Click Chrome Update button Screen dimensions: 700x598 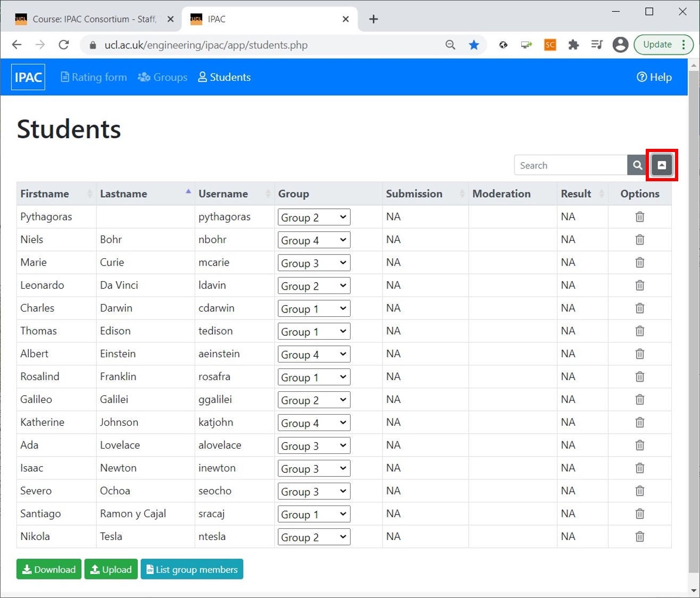click(663, 45)
